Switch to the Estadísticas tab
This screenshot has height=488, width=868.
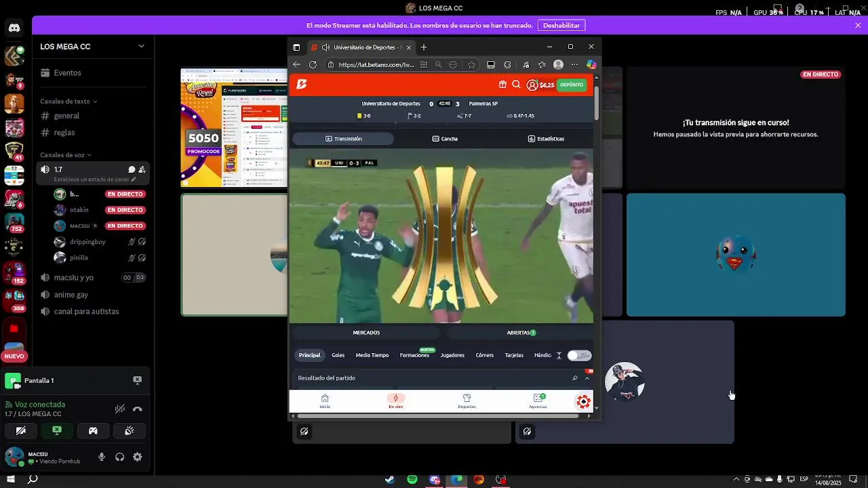click(x=546, y=138)
